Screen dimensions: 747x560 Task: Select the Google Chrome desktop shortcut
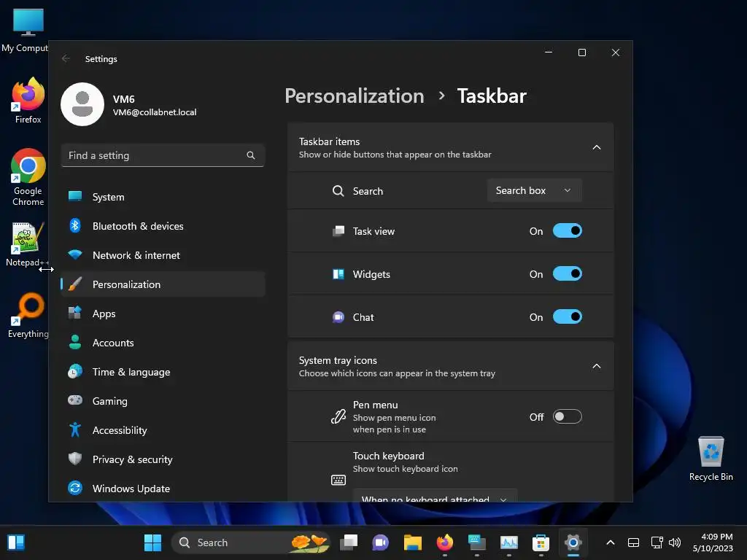click(28, 177)
